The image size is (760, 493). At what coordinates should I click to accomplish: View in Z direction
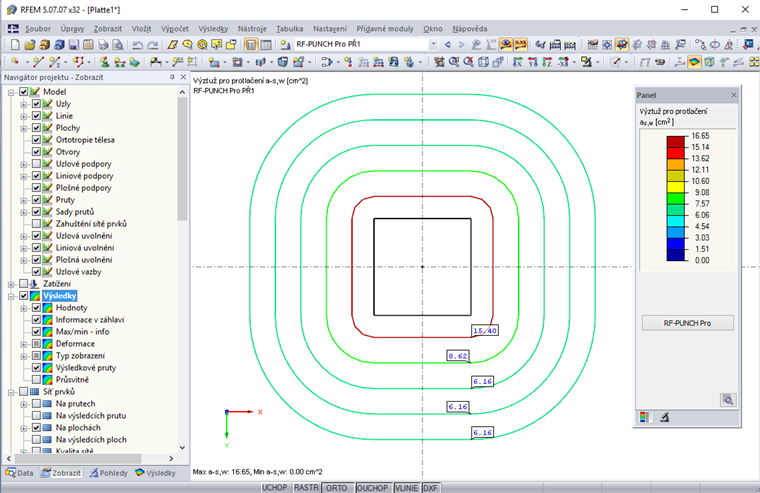(x=547, y=62)
